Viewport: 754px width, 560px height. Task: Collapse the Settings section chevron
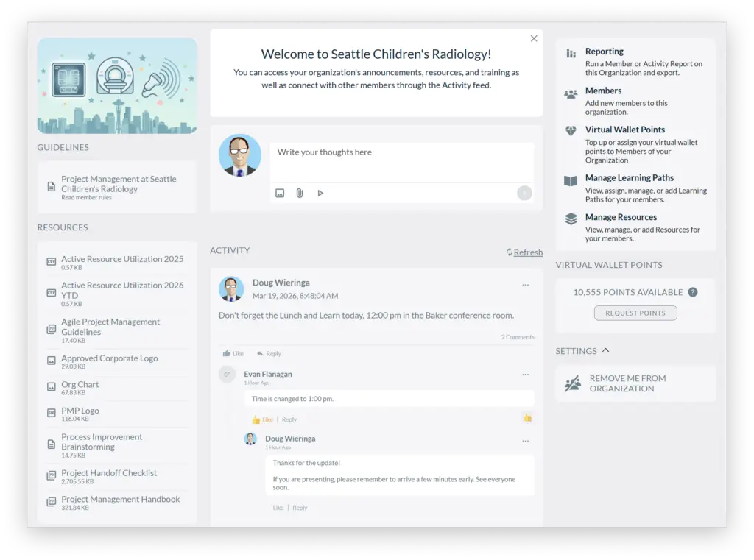pyautogui.click(x=605, y=351)
